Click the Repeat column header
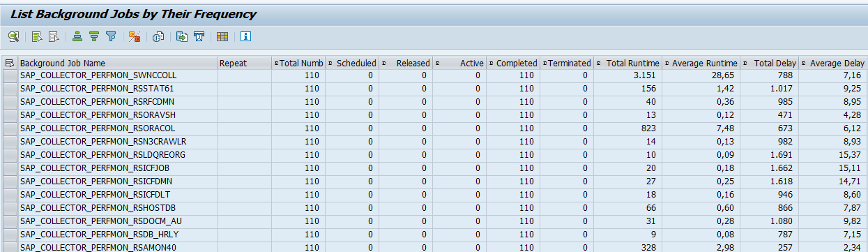This screenshot has height=252, width=868. [x=245, y=63]
